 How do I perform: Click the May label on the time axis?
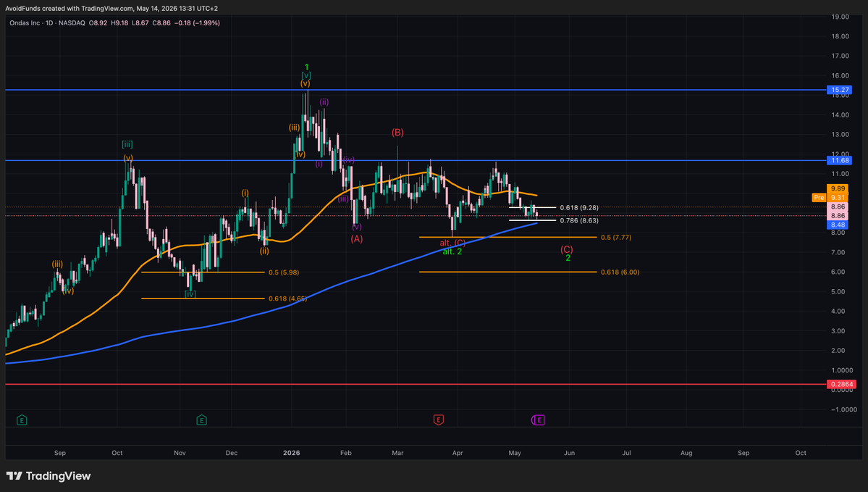click(515, 453)
